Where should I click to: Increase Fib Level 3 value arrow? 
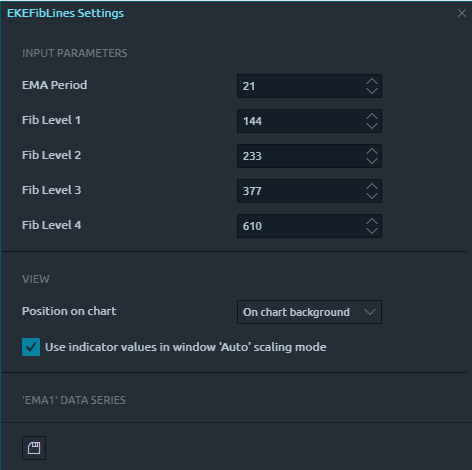point(372,186)
